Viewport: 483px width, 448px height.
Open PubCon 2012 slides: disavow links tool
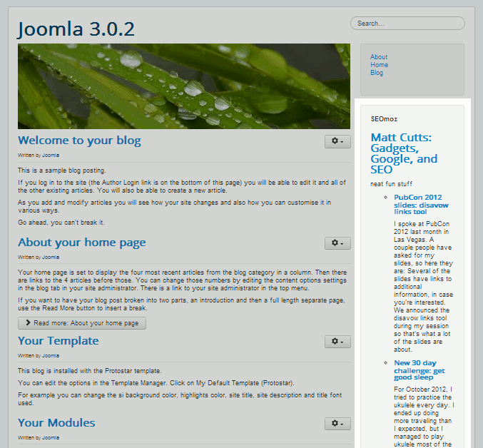point(421,205)
